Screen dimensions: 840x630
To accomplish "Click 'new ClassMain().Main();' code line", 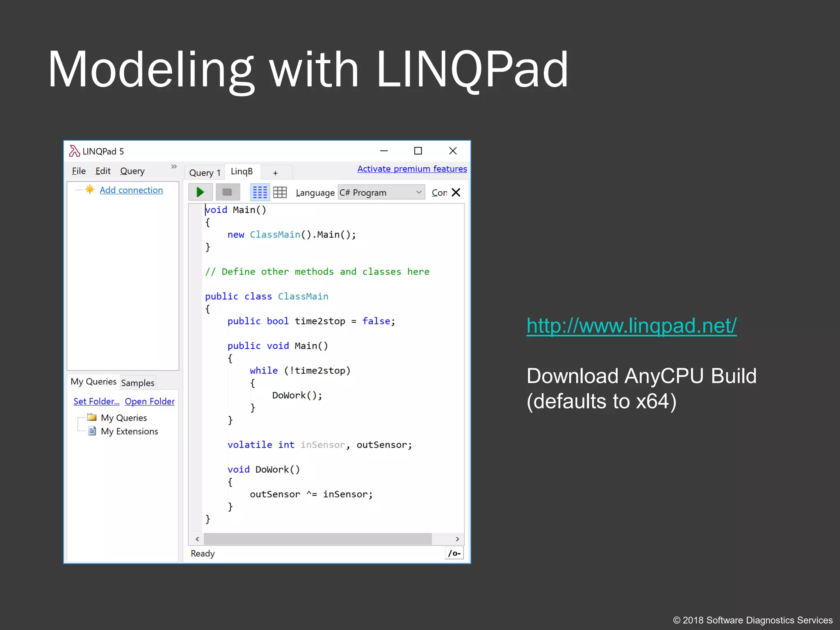I will 292,235.
